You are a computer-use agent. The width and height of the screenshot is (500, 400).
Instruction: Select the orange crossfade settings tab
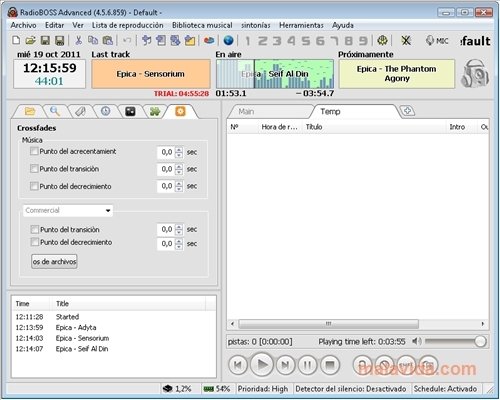tap(180, 111)
